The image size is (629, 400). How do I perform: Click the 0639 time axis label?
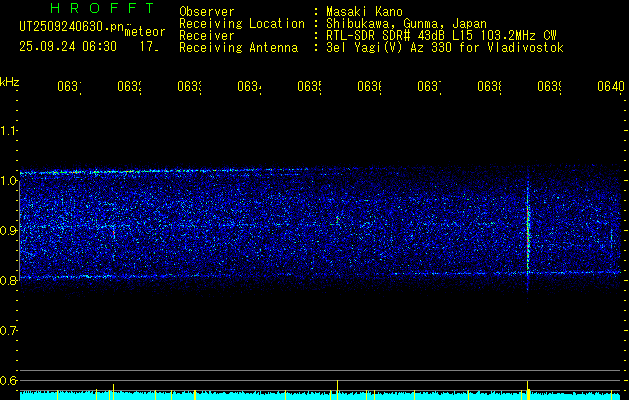pyautogui.click(x=549, y=87)
